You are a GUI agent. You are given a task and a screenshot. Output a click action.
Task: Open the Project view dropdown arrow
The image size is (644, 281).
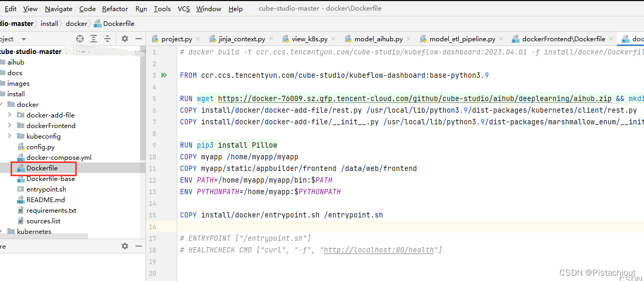[x=25, y=39]
